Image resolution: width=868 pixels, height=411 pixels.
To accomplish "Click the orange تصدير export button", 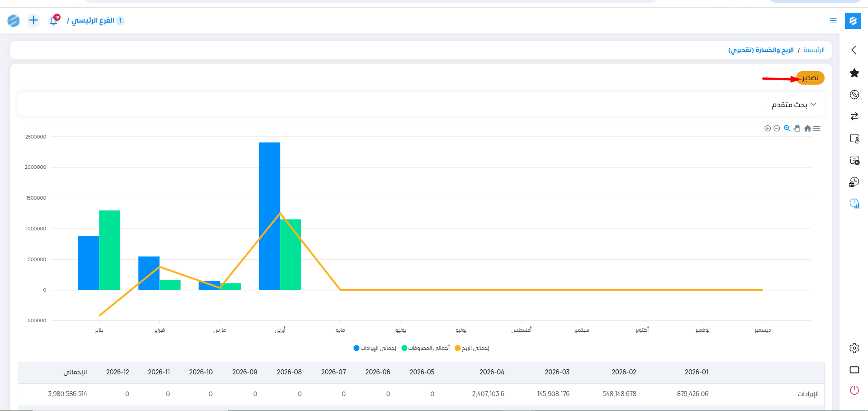I will pos(810,78).
